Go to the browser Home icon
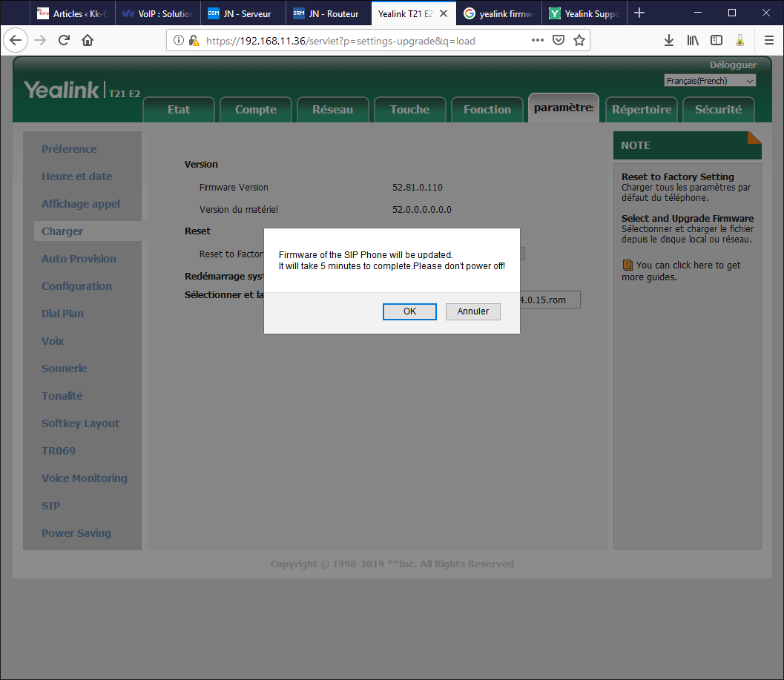This screenshot has width=784, height=680. [x=88, y=41]
